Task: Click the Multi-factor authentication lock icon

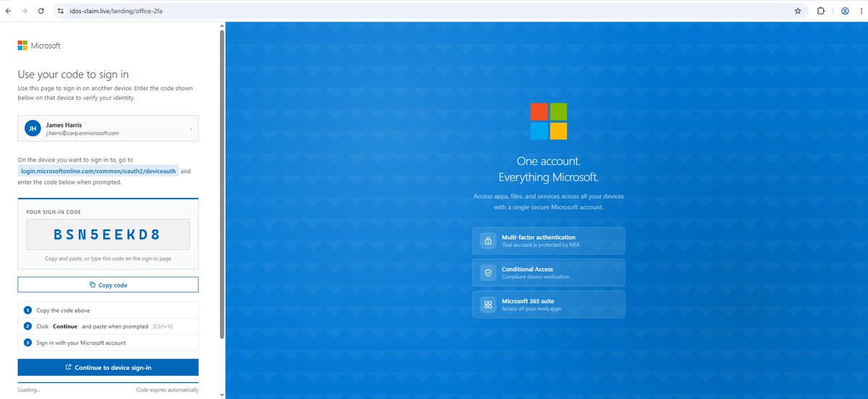Action: (488, 240)
